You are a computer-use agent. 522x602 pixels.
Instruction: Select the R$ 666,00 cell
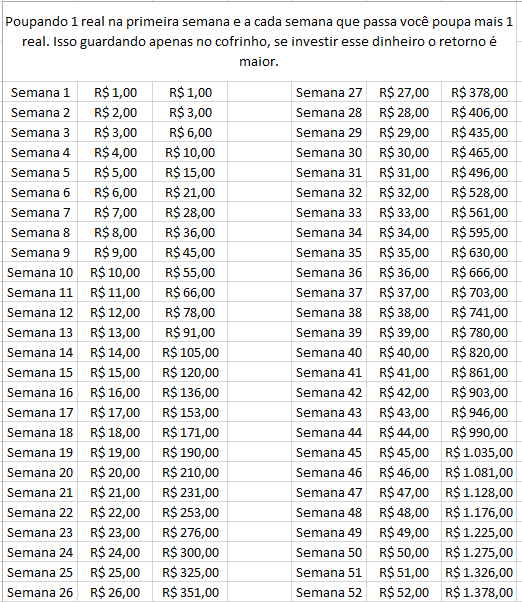pyautogui.click(x=479, y=272)
